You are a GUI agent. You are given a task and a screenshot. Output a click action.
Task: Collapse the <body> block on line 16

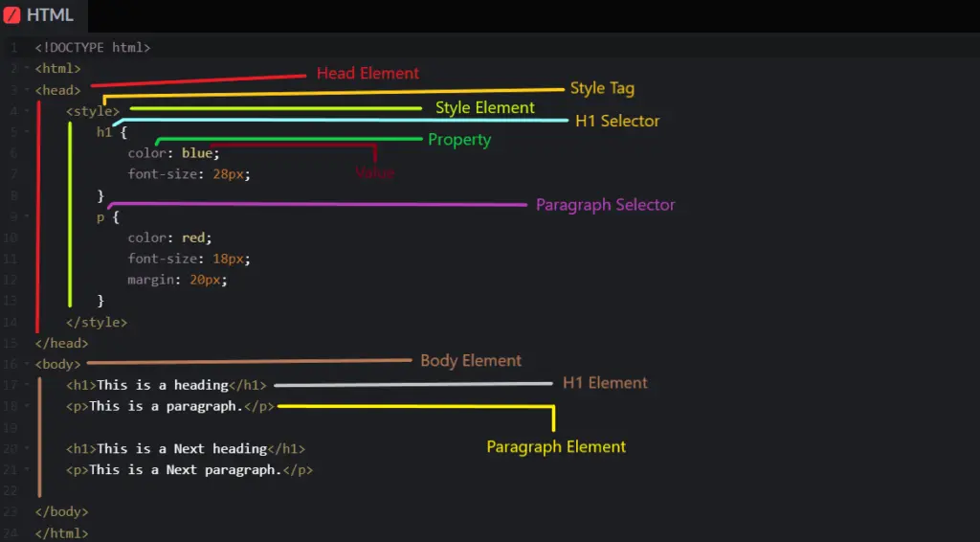(x=27, y=363)
